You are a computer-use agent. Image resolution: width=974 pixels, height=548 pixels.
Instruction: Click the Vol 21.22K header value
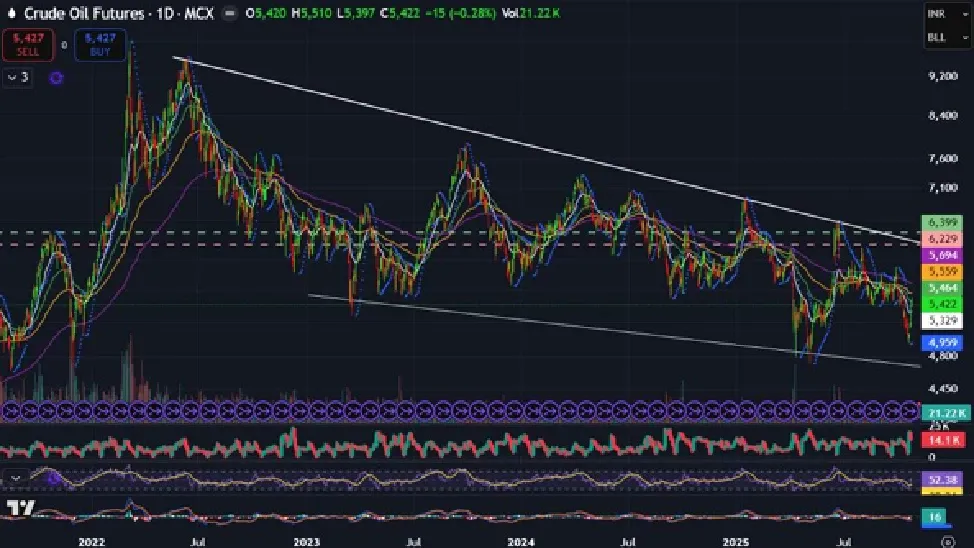pos(531,13)
